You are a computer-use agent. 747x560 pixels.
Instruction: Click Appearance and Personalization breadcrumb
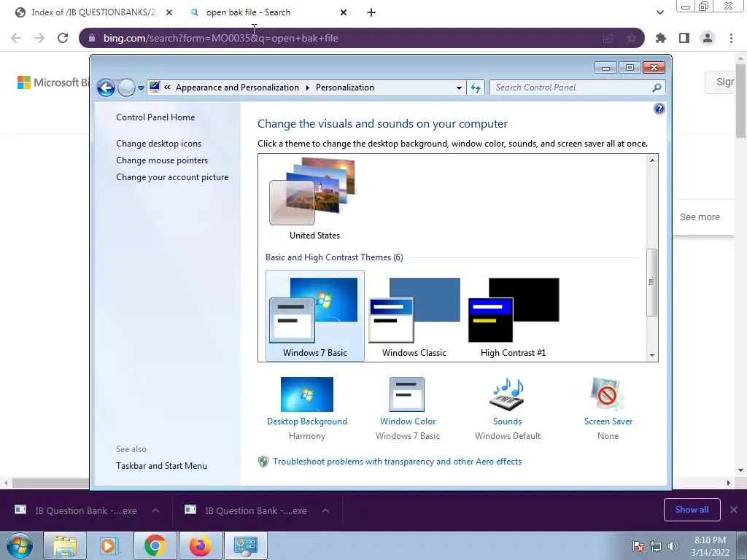click(237, 87)
